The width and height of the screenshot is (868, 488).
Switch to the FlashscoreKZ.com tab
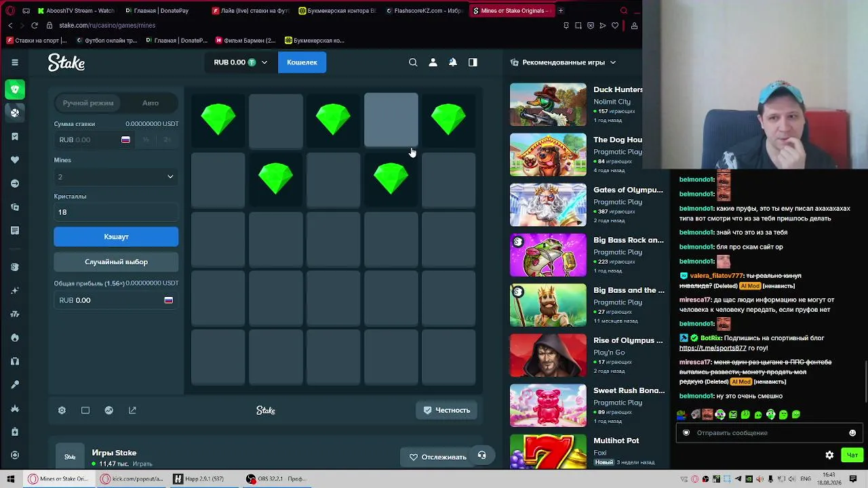coord(425,11)
